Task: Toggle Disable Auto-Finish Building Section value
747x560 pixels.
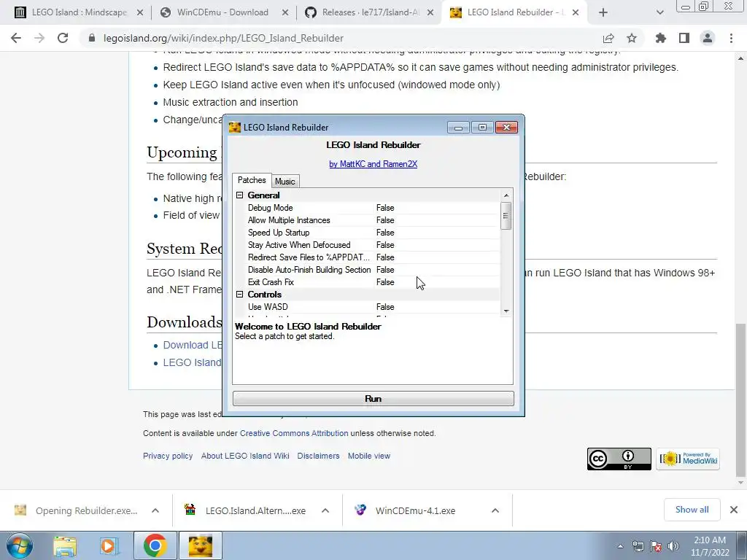Action: (385, 270)
